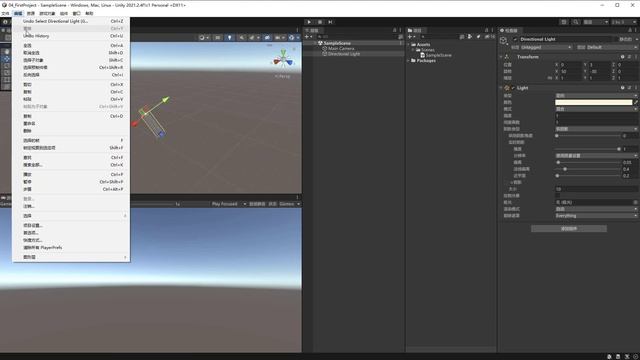This screenshot has height=360, width=640.
Task: Select the Rotate tool in scene toolbar
Action: [x=7, y=66]
